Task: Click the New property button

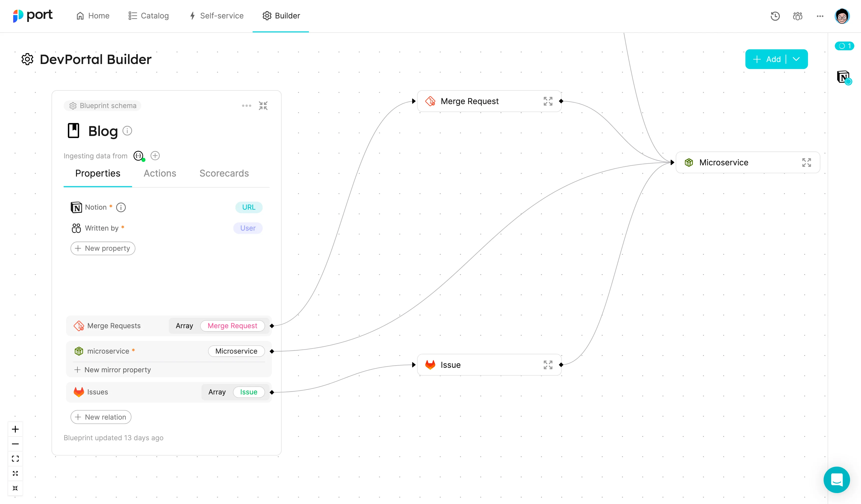Action: point(103,248)
